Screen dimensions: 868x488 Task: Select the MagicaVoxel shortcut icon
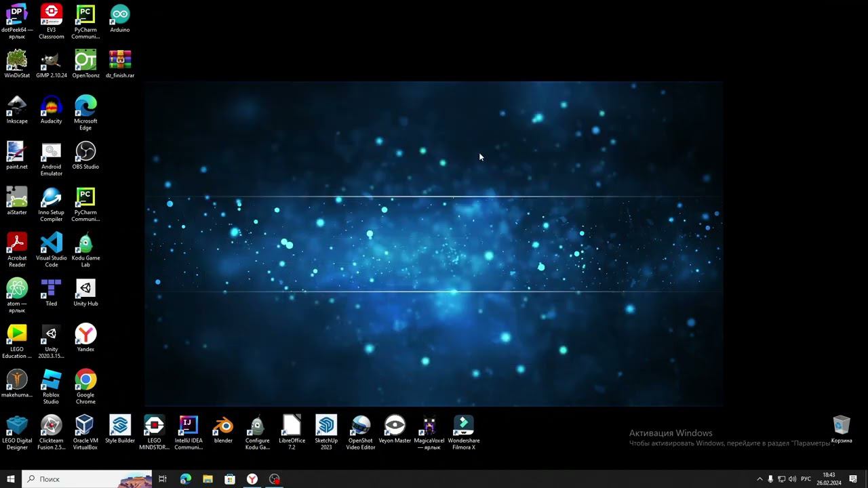(x=429, y=432)
